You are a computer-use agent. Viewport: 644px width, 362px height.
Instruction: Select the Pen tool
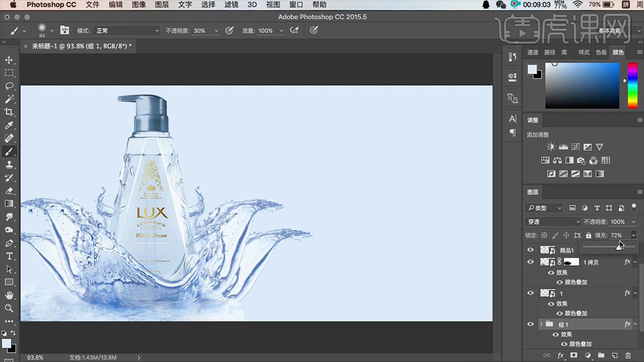click(x=9, y=243)
